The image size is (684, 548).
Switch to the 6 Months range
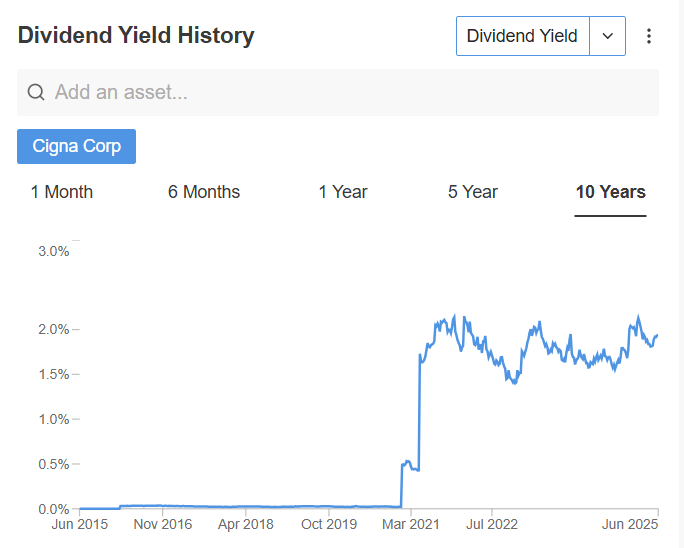(204, 192)
